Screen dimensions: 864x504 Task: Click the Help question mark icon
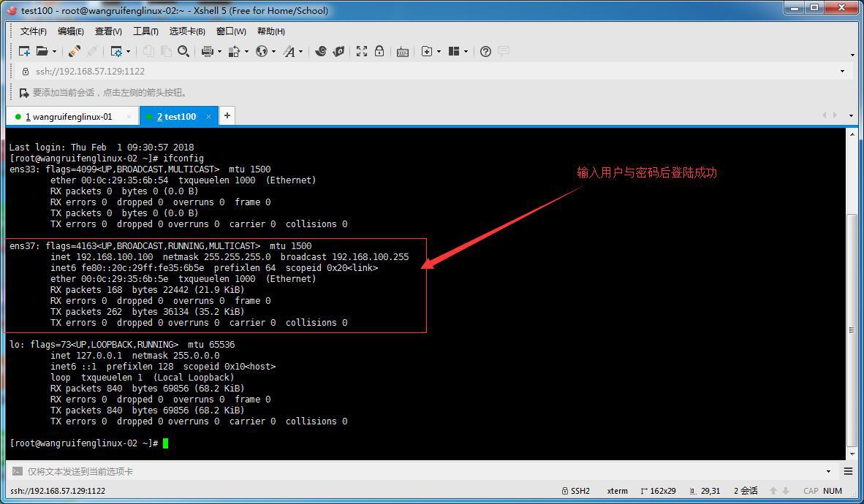coord(485,51)
